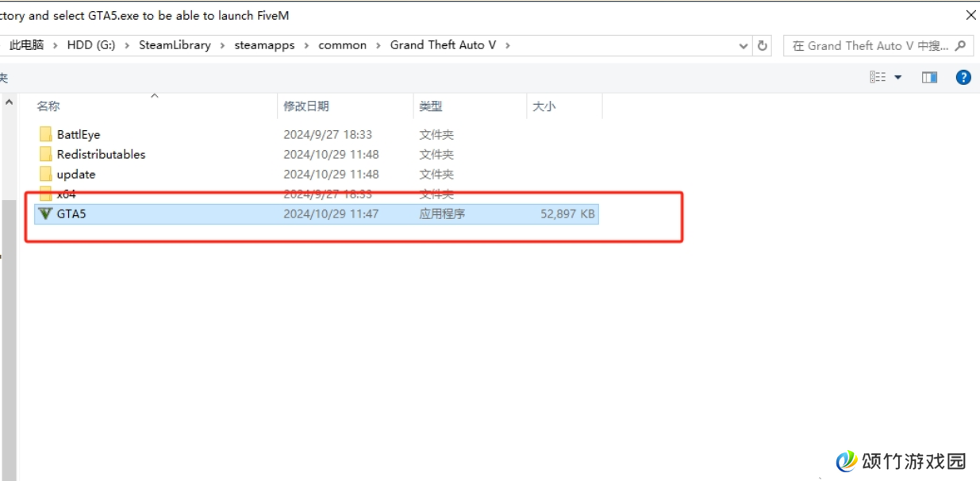Expand the address bar history dropdown
Screen dimensions: 980x481
(744, 45)
